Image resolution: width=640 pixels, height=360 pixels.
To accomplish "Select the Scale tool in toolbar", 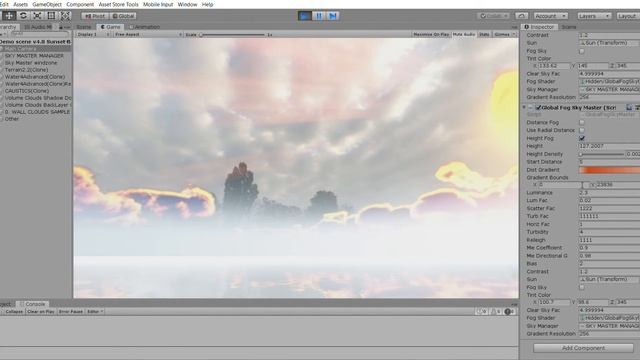I will coord(37,16).
